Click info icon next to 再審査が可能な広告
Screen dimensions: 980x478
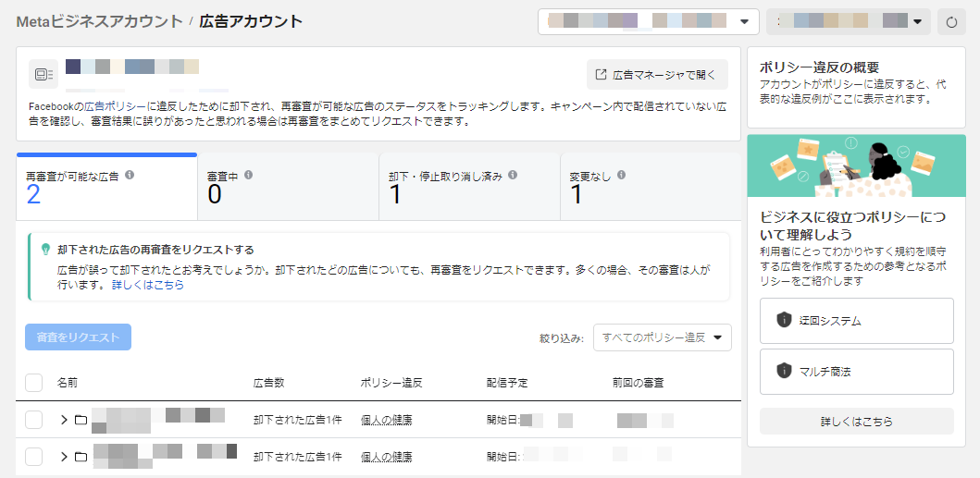tap(130, 175)
